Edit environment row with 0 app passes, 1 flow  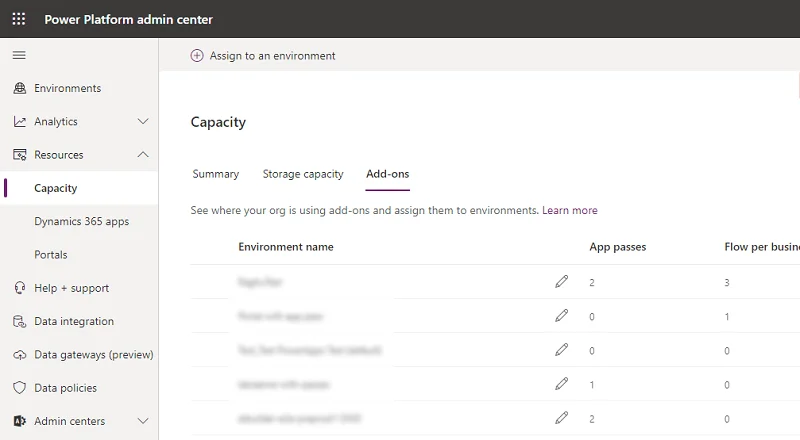pyautogui.click(x=561, y=316)
